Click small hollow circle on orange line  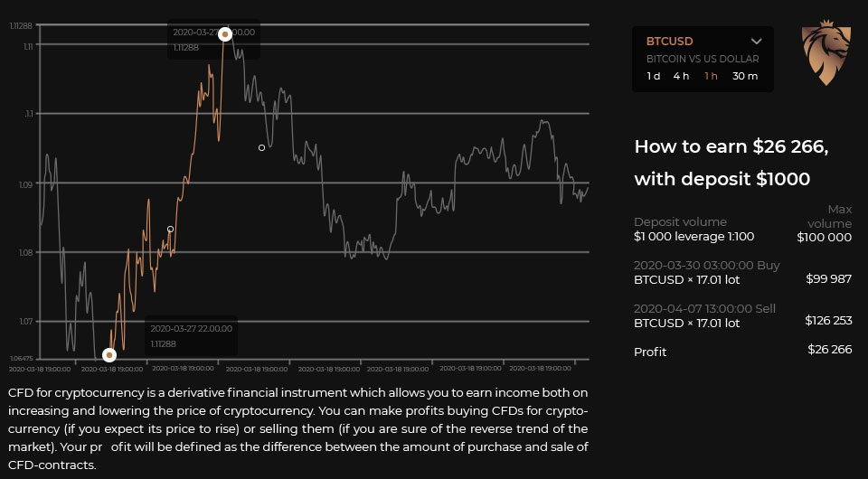[x=170, y=229]
